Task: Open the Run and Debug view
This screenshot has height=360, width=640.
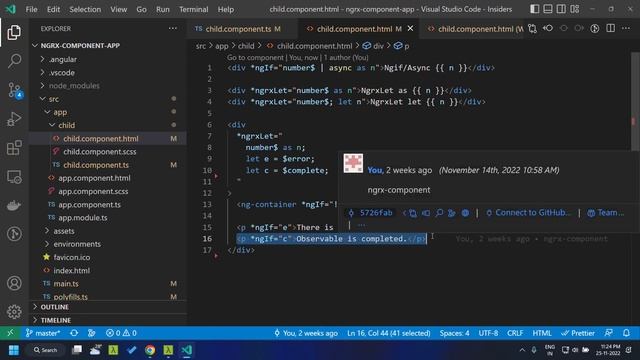Action: click(x=14, y=119)
